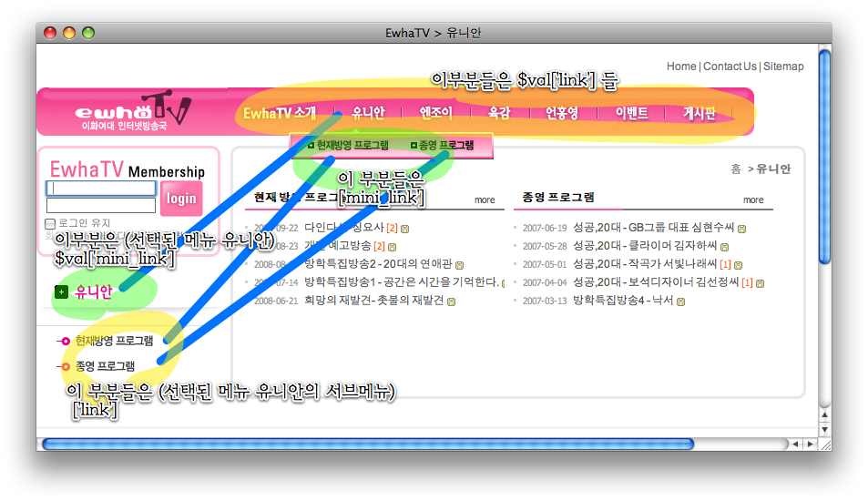Image resolution: width=868 pixels, height=501 pixels.
Task: Open 개편 예고방송 post
Action: (338, 246)
